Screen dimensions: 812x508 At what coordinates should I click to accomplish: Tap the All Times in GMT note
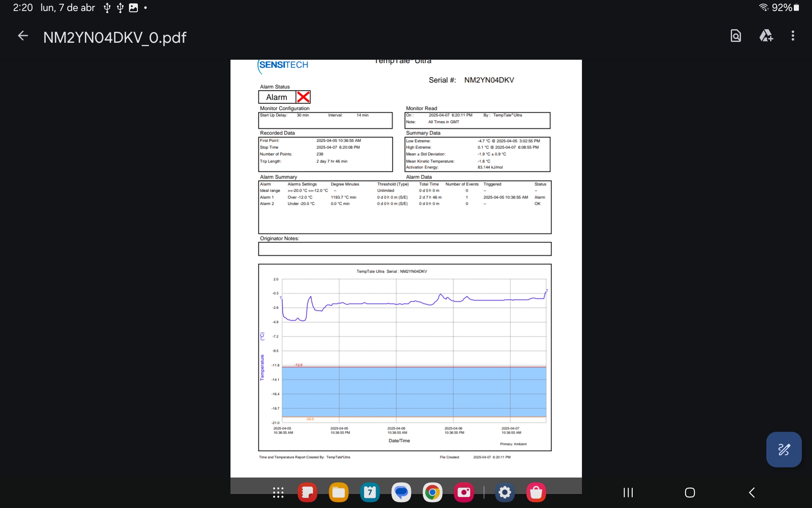[x=443, y=122]
